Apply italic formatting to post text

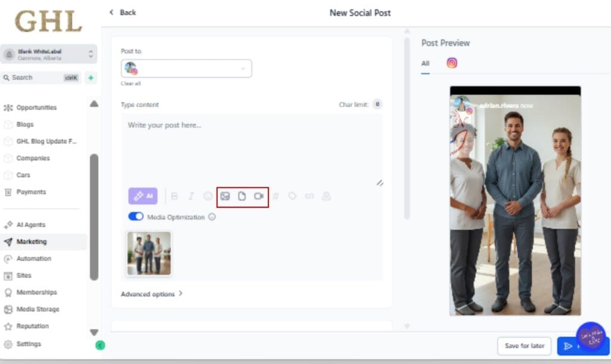coord(191,196)
